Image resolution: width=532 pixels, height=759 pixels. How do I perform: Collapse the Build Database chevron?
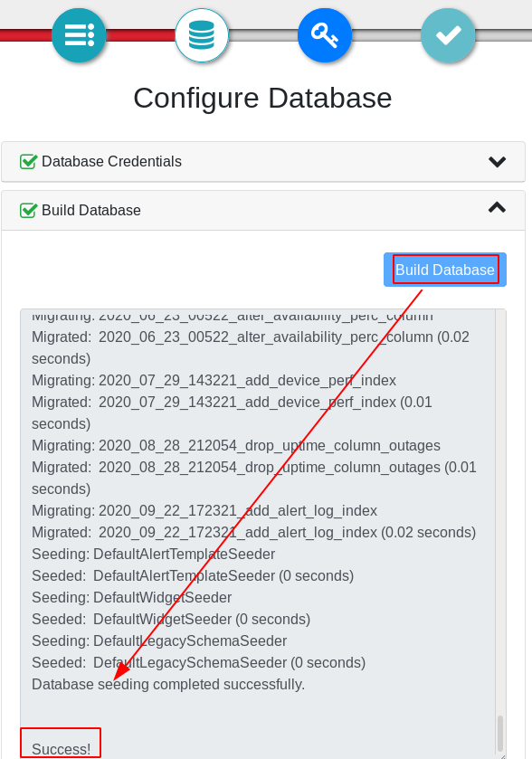click(x=497, y=208)
